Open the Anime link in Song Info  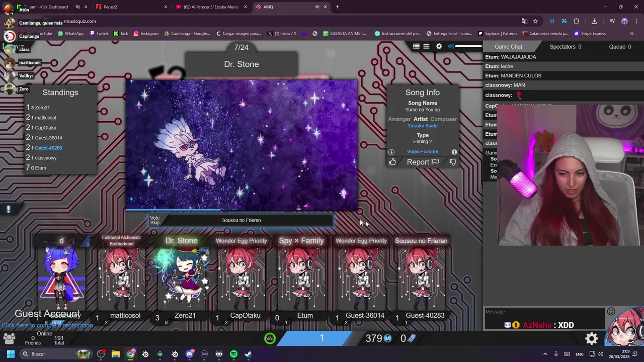pos(431,151)
